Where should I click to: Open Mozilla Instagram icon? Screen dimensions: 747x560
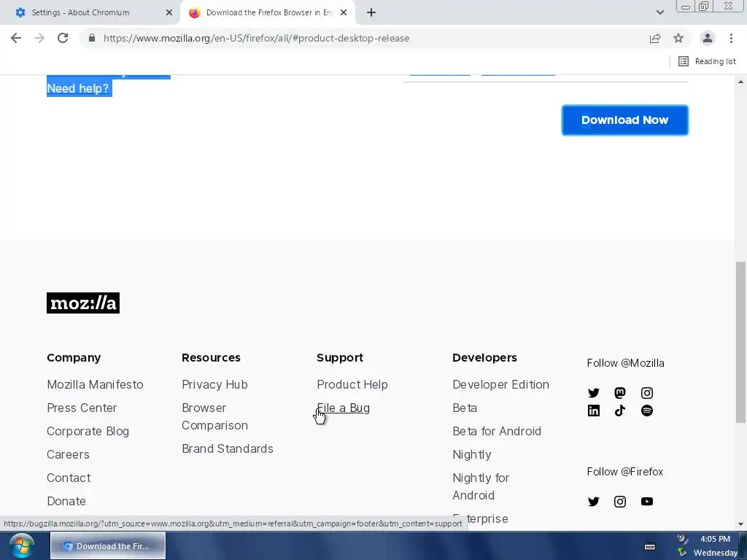pos(646,393)
